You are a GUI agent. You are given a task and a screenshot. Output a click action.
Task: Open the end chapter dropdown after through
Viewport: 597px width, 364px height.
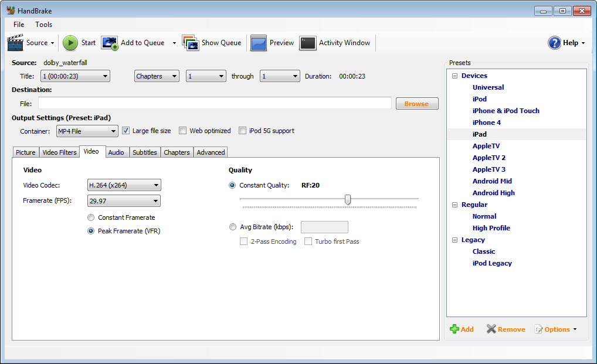tap(280, 76)
